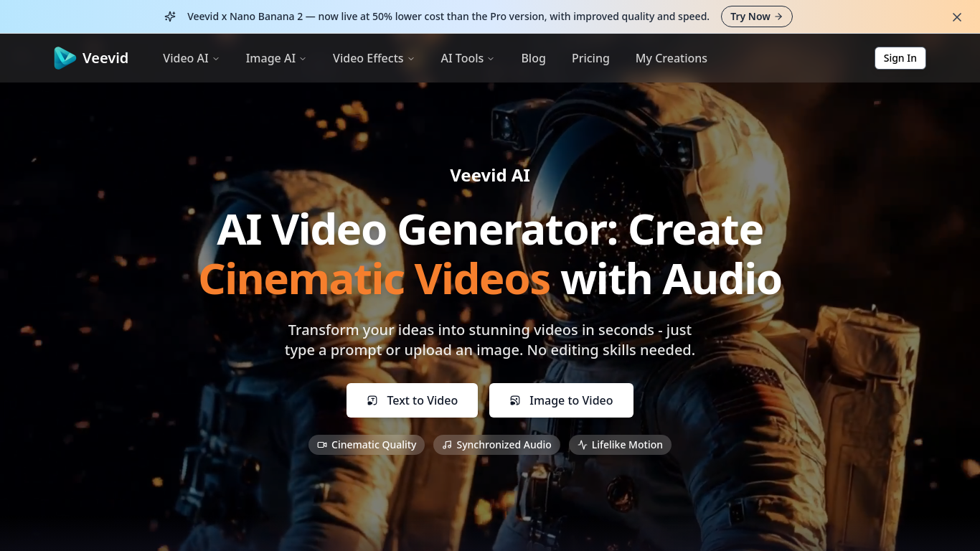
Task: Open the Pricing page
Action: 590,58
